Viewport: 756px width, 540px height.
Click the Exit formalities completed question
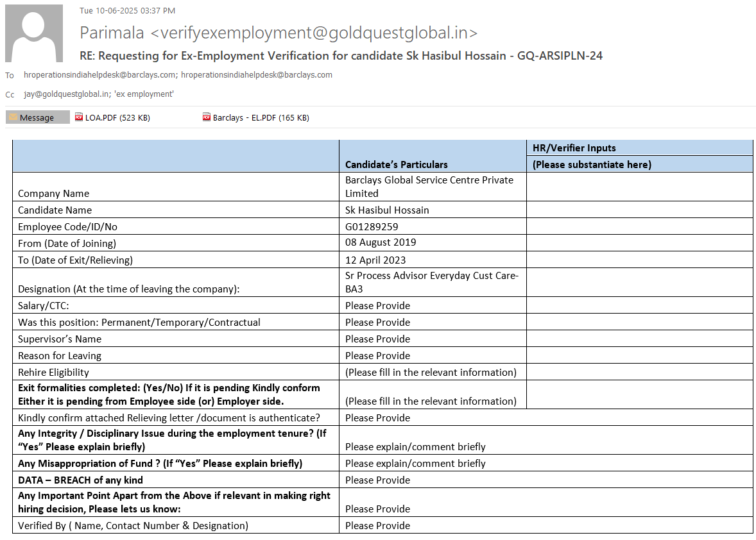pyautogui.click(x=169, y=394)
